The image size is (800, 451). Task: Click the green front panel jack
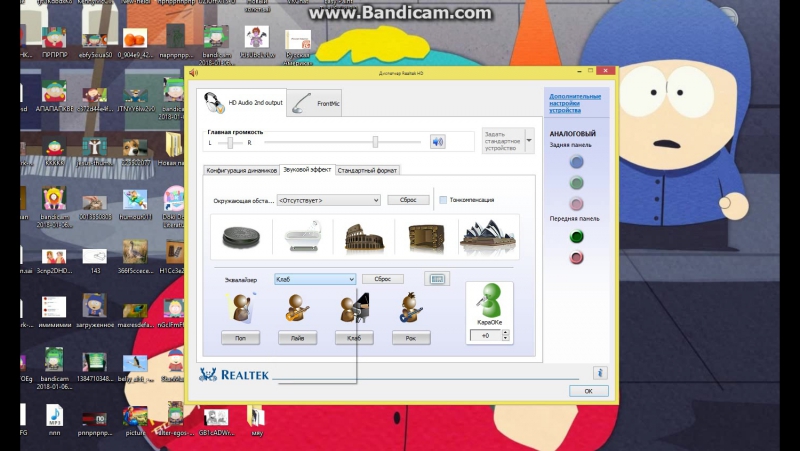[x=577, y=236]
